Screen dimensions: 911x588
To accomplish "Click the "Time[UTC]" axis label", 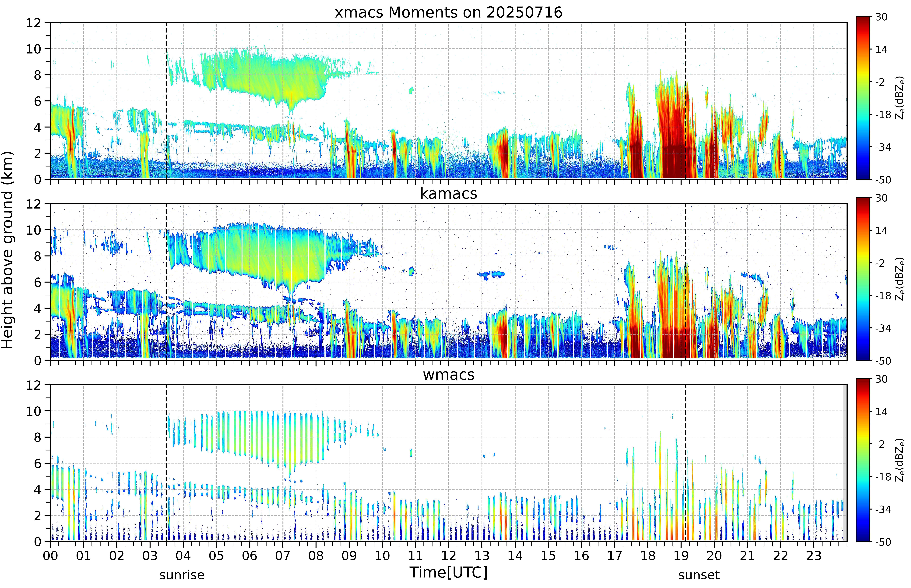I will tap(448, 572).
